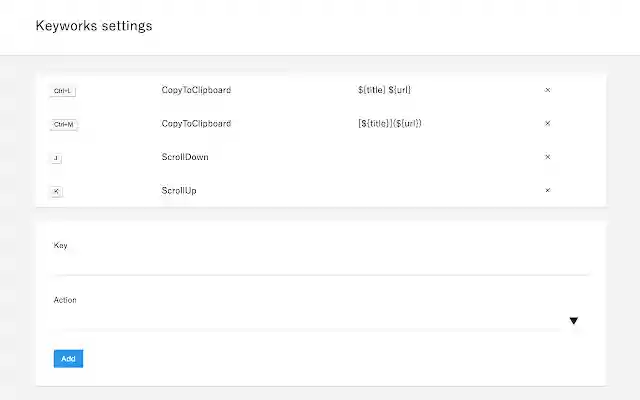Screen dimensions: 640x400
Task: Select the ScrollUp action label
Action: pyautogui.click(x=179, y=190)
